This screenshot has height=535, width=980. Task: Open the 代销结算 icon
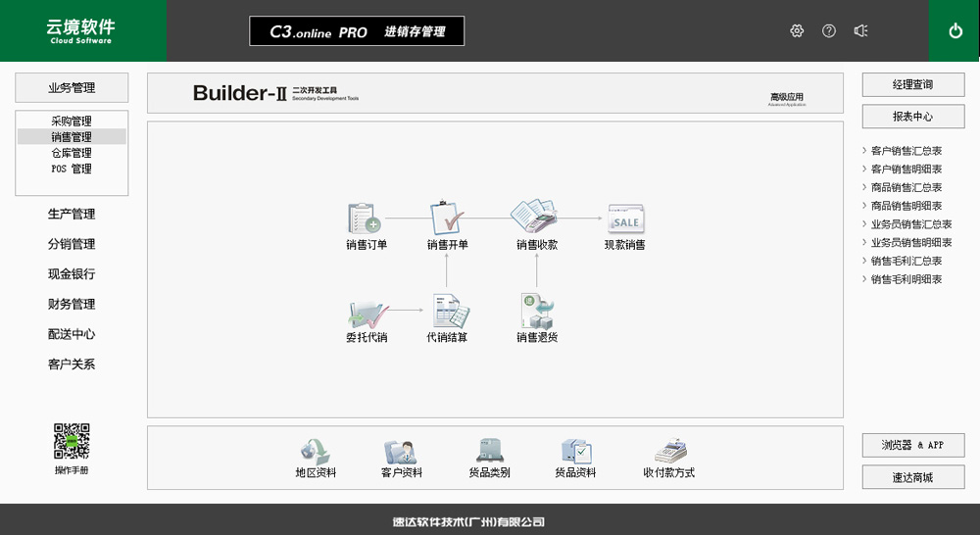pos(448,313)
